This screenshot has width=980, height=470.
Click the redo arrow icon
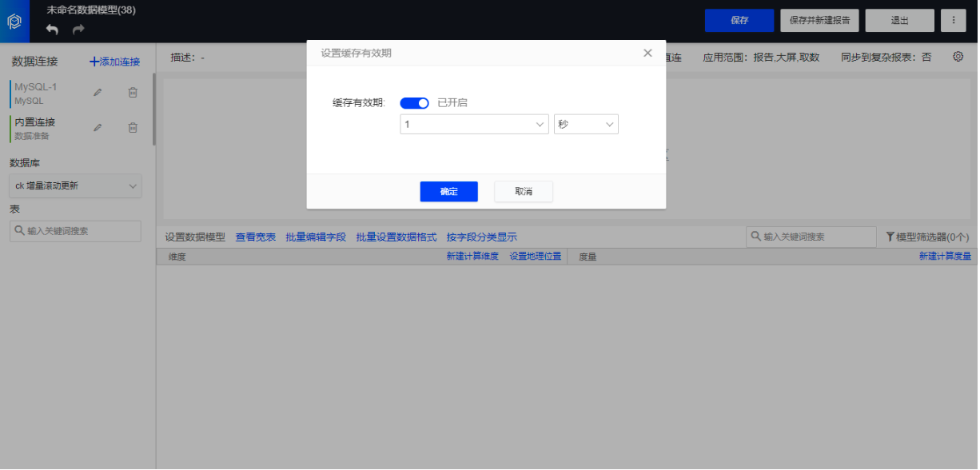(x=78, y=30)
